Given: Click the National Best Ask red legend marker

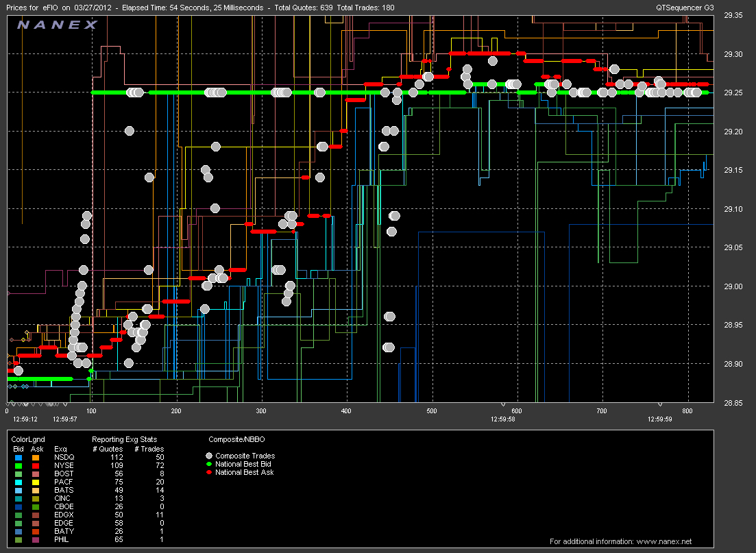Looking at the screenshot, I should [x=209, y=472].
